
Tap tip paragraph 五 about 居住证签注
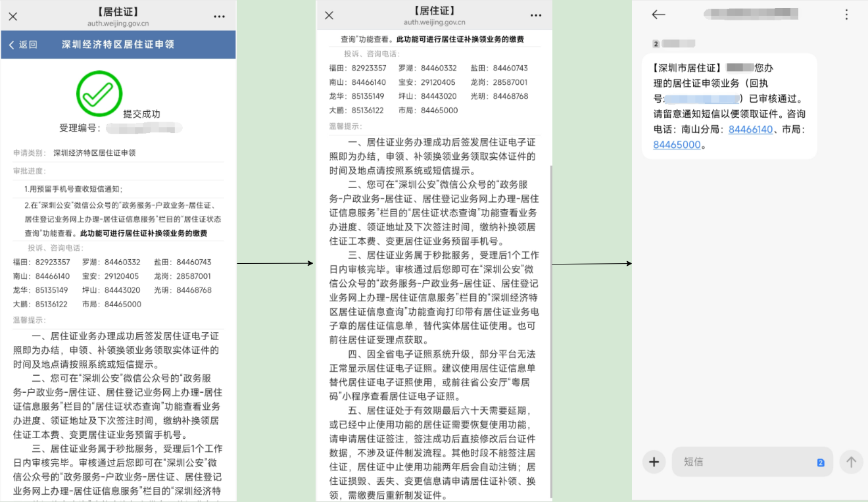pyautogui.click(x=433, y=453)
